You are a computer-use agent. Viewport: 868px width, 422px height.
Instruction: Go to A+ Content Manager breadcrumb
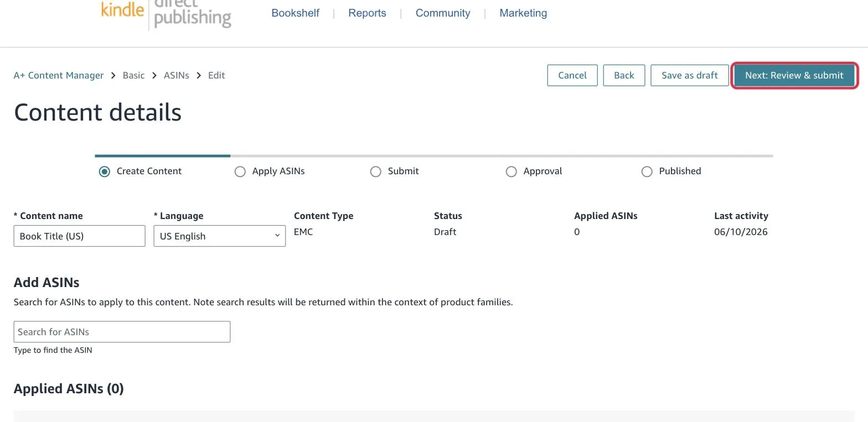tap(59, 75)
